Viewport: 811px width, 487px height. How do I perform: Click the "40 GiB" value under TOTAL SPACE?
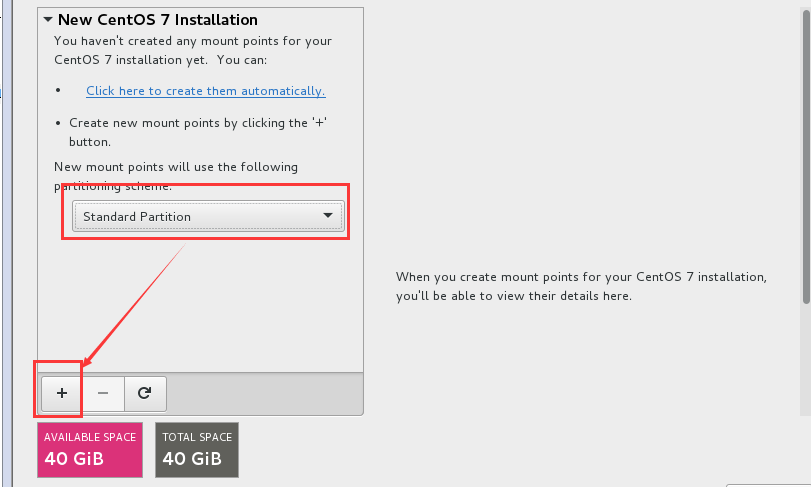pyautogui.click(x=192, y=459)
